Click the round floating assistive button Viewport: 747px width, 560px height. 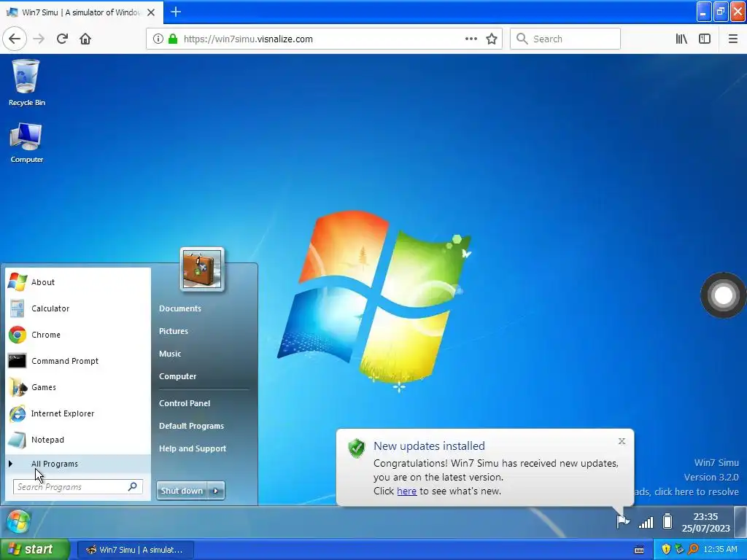(723, 295)
